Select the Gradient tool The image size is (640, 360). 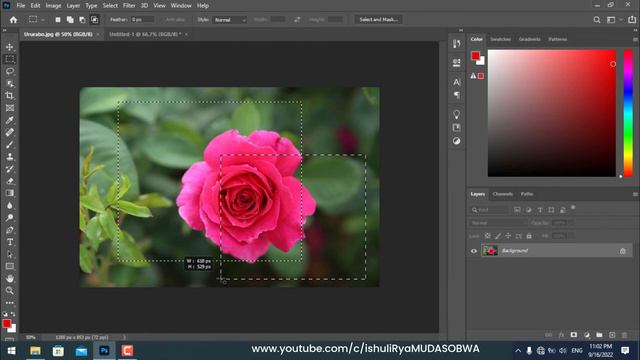pyautogui.click(x=9, y=193)
